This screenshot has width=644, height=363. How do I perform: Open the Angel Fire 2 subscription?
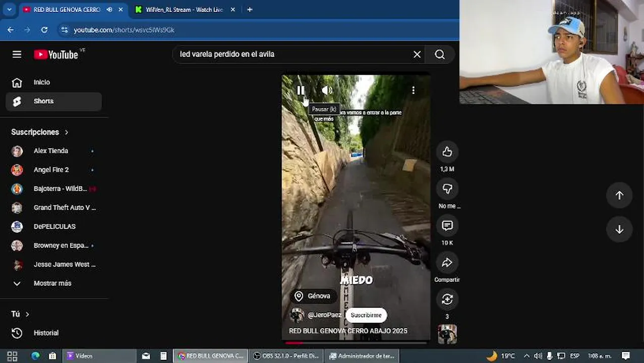point(54,170)
